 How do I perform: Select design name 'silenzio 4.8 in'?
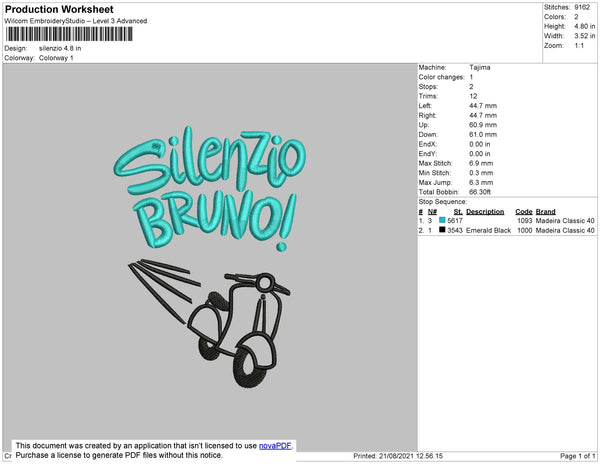pyautogui.click(x=60, y=49)
